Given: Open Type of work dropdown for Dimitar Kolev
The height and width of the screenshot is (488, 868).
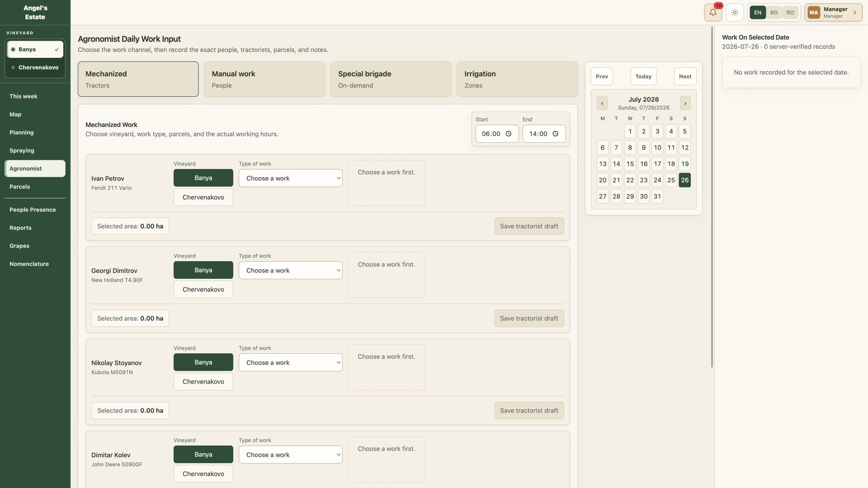Looking at the screenshot, I should click(291, 455).
